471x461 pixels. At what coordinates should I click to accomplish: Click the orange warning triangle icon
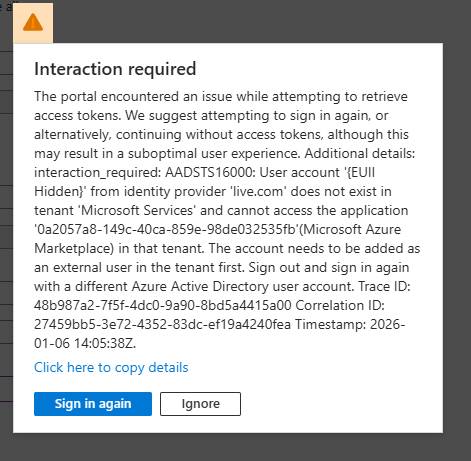pos(33,23)
